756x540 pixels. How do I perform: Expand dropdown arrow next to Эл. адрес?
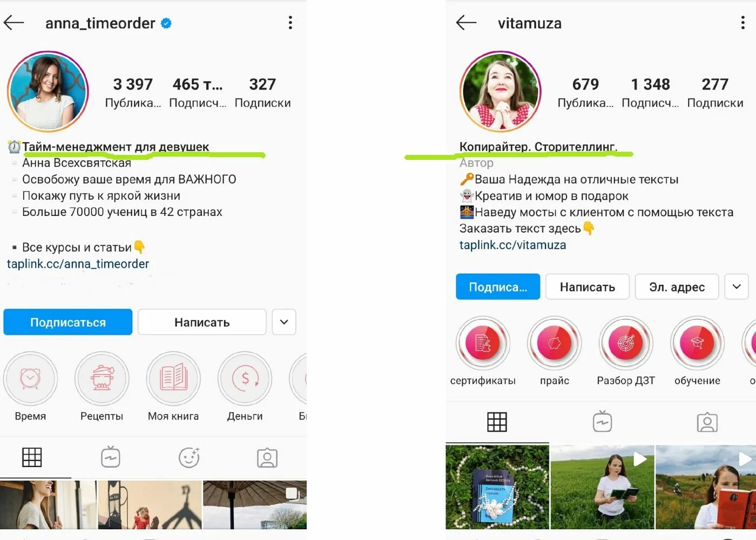click(x=737, y=287)
